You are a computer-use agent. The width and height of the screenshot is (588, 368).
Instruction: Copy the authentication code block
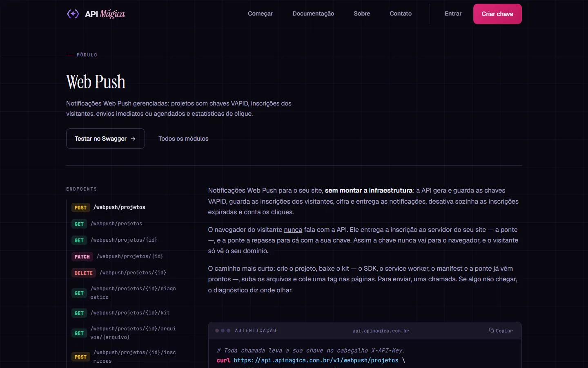tap(501, 330)
